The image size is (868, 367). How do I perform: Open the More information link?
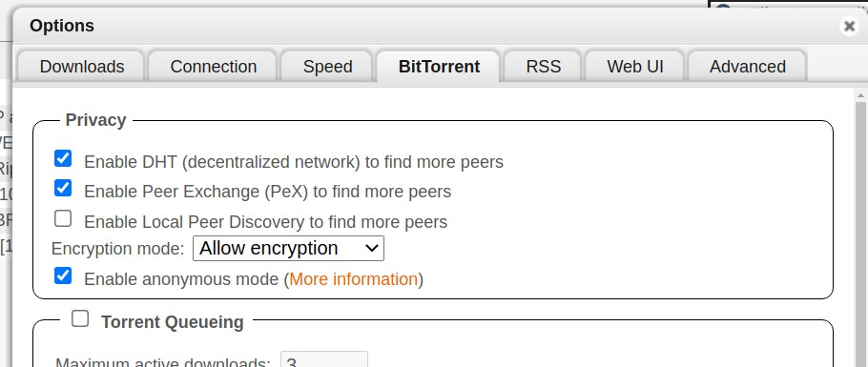[x=353, y=279]
